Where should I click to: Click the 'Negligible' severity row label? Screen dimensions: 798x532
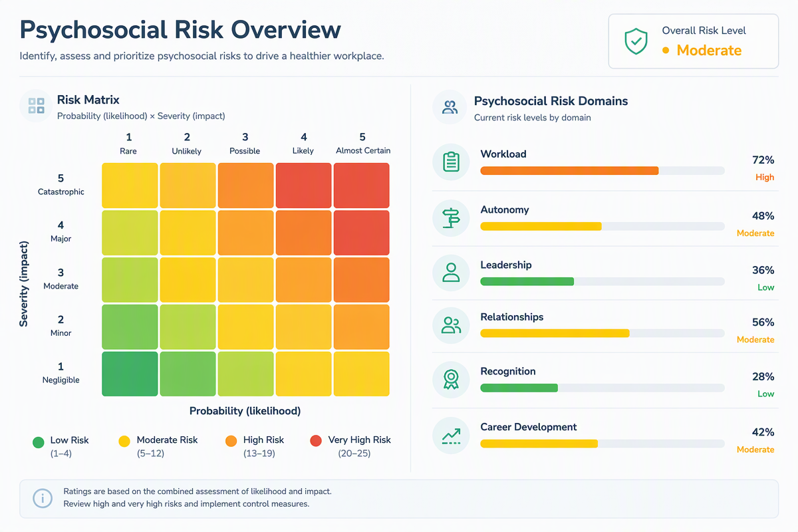coord(61,380)
